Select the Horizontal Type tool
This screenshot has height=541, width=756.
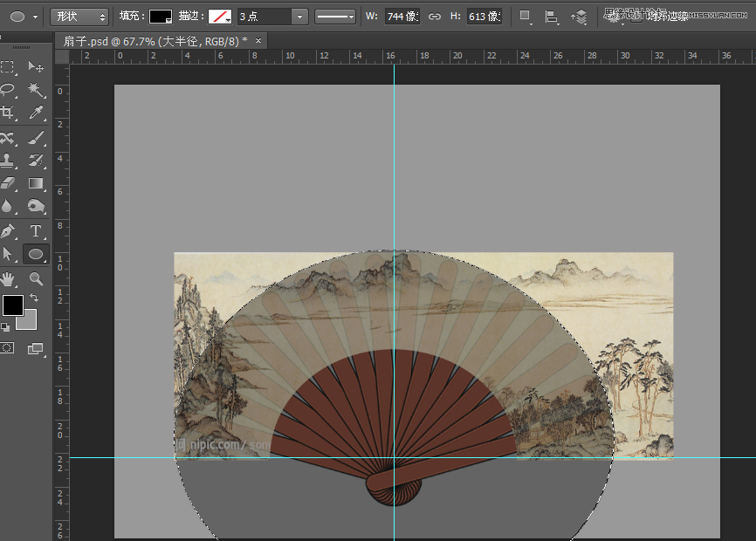pos(35,230)
